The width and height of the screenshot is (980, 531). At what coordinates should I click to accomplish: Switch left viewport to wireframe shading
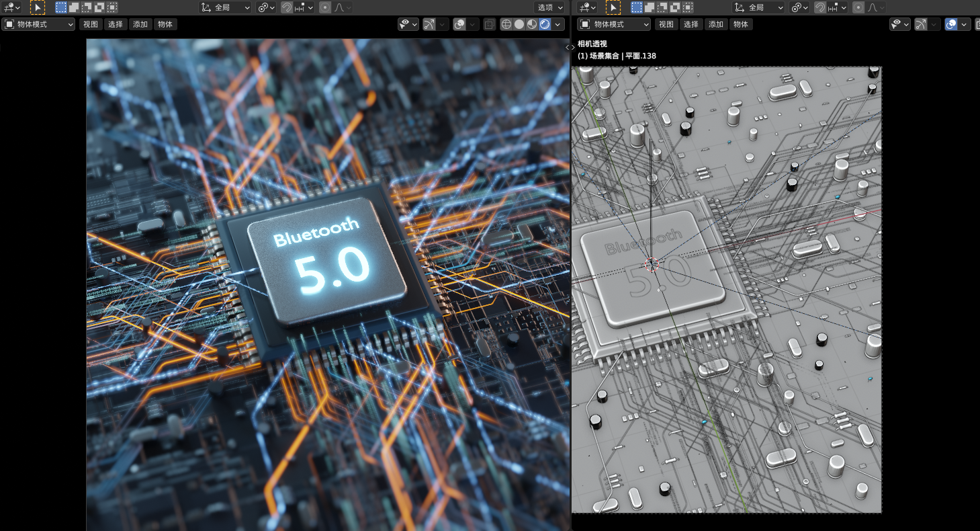(507, 24)
